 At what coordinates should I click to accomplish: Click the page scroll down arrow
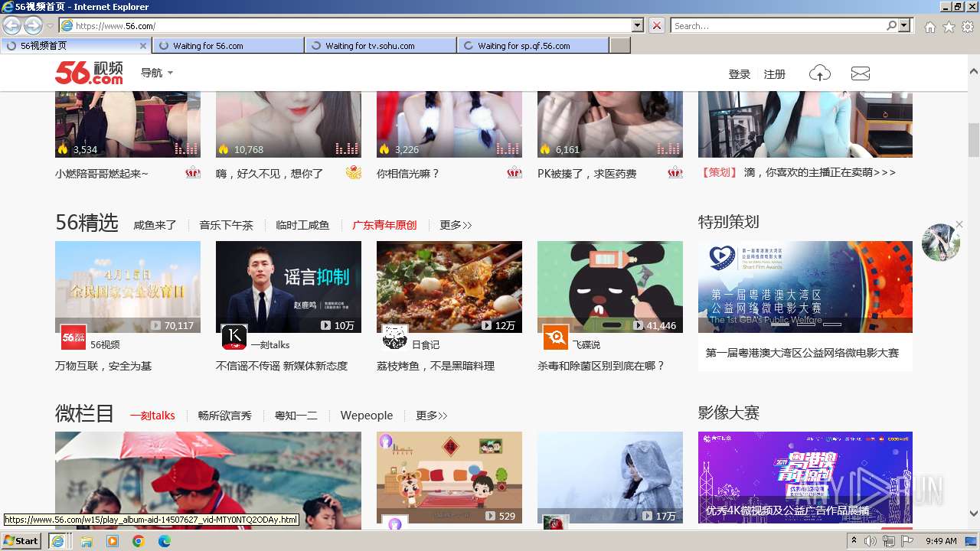(x=973, y=514)
